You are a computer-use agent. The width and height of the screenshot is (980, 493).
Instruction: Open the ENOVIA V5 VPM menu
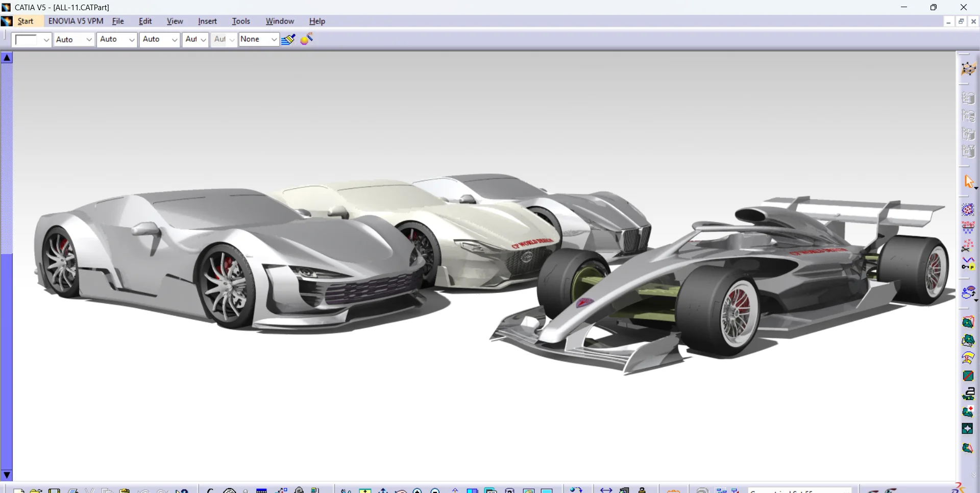pos(76,21)
